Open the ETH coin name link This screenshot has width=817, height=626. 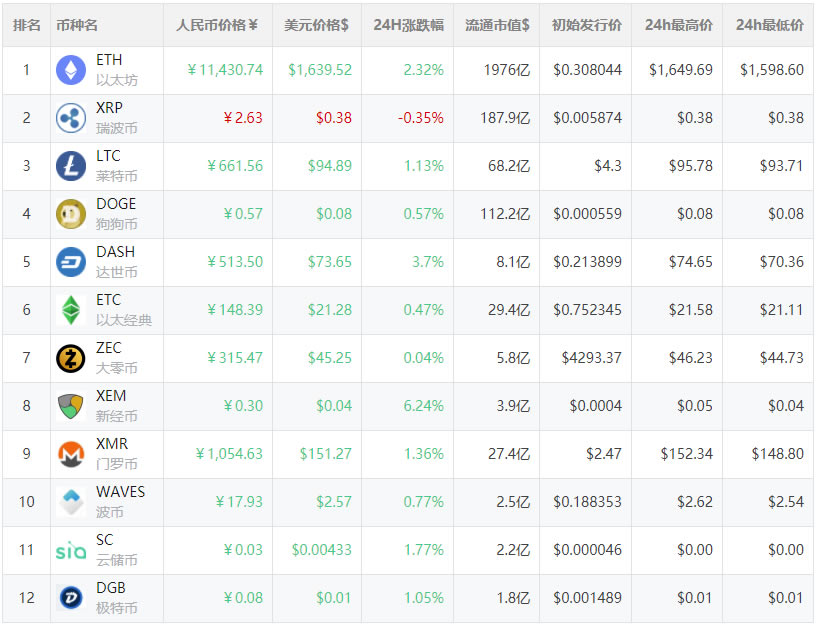point(109,60)
